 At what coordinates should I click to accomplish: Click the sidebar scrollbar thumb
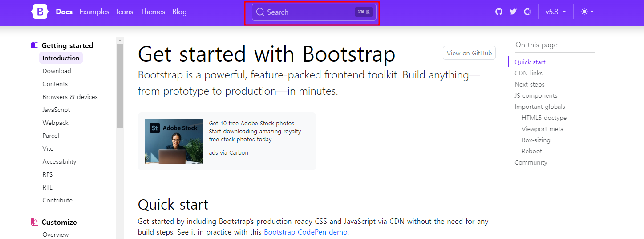(120, 86)
